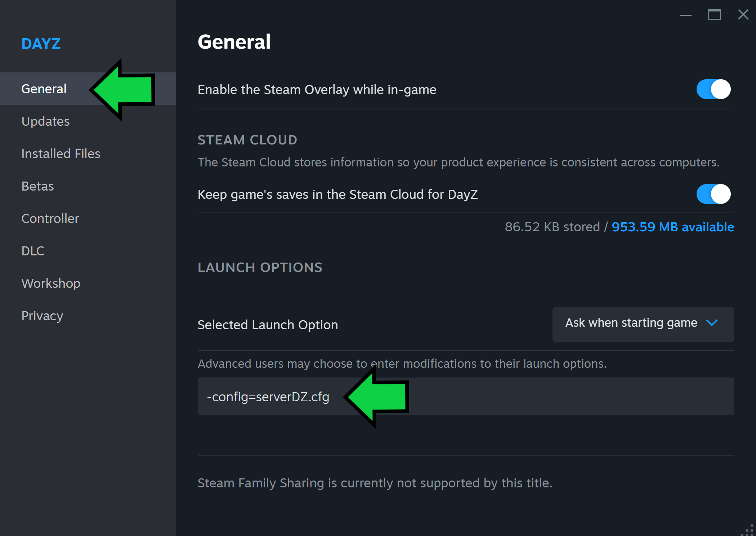The image size is (756, 536).
Task: Click the window resize grip corner
Action: 750,530
